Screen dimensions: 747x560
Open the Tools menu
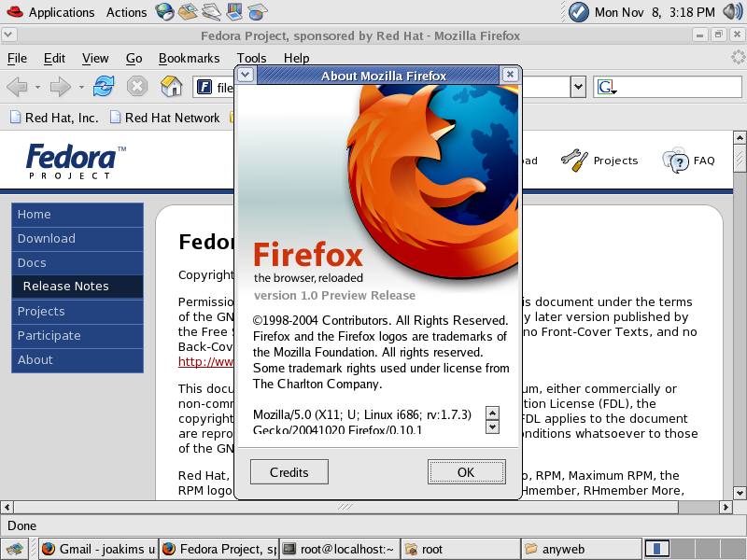click(251, 58)
